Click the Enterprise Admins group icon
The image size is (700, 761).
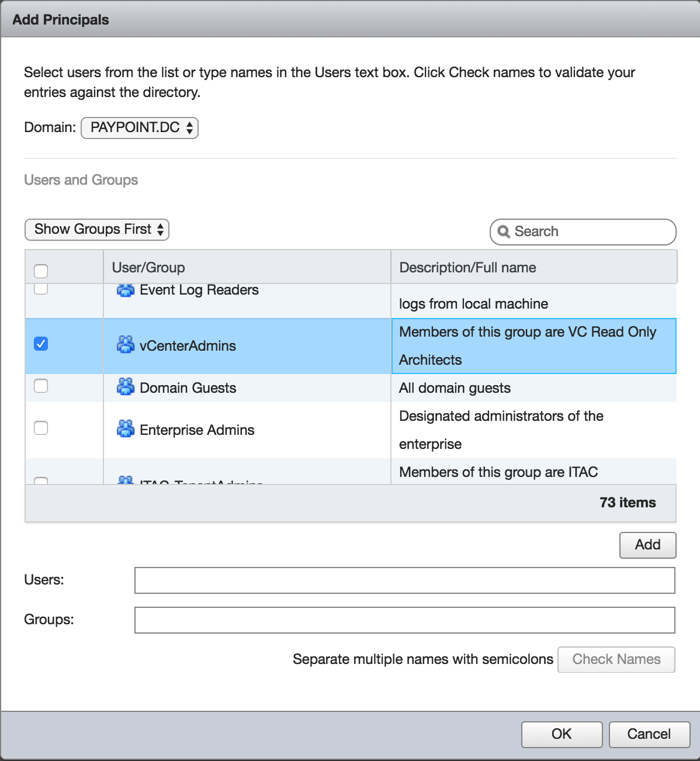[x=125, y=429]
